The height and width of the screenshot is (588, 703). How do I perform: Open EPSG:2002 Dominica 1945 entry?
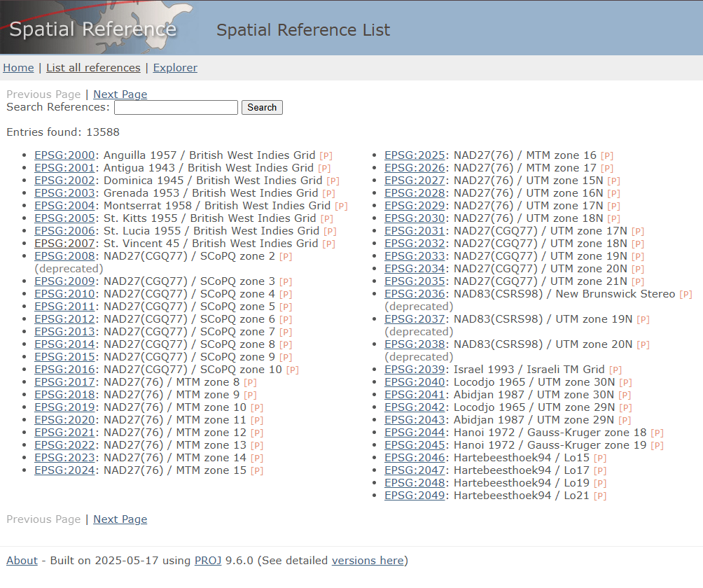coord(64,181)
